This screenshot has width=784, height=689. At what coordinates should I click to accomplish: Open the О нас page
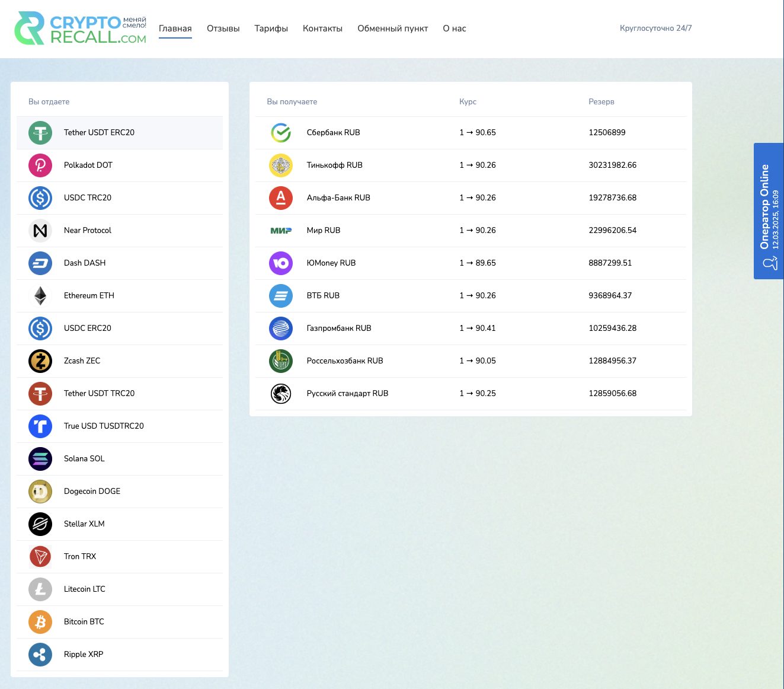pyautogui.click(x=455, y=28)
